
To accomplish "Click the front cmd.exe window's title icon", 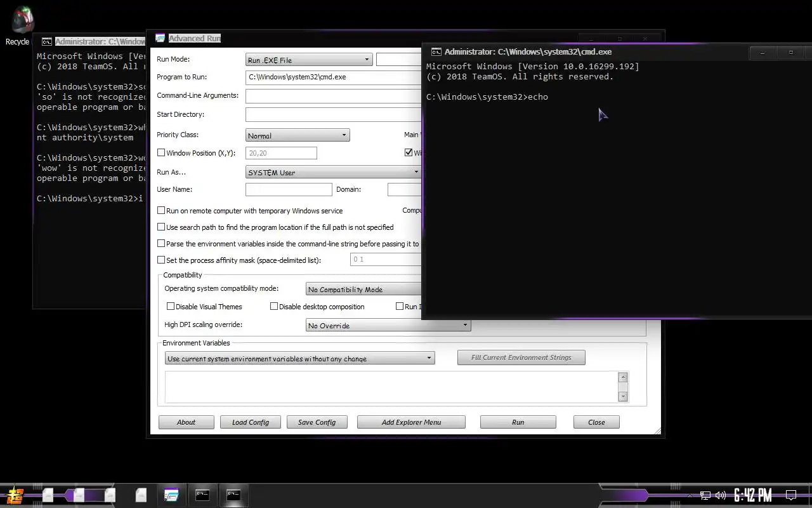I will point(436,52).
